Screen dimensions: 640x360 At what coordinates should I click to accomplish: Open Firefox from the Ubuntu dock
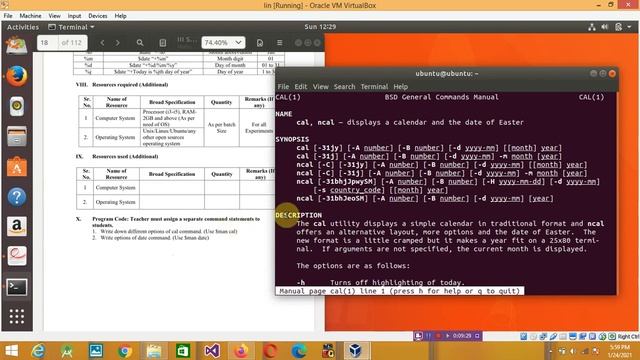pyautogui.click(x=17, y=76)
